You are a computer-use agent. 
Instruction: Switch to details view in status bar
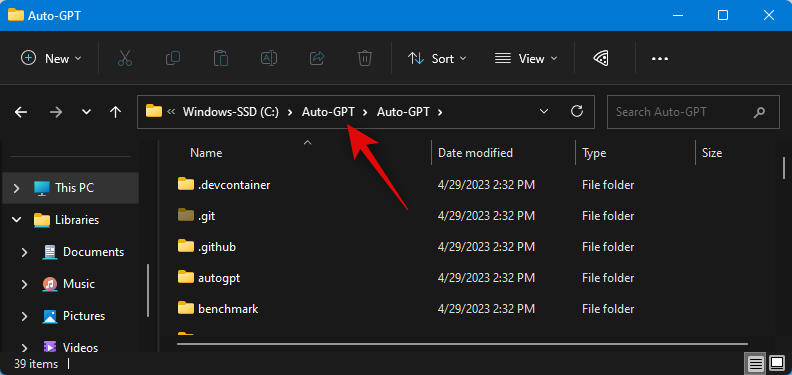click(756, 363)
